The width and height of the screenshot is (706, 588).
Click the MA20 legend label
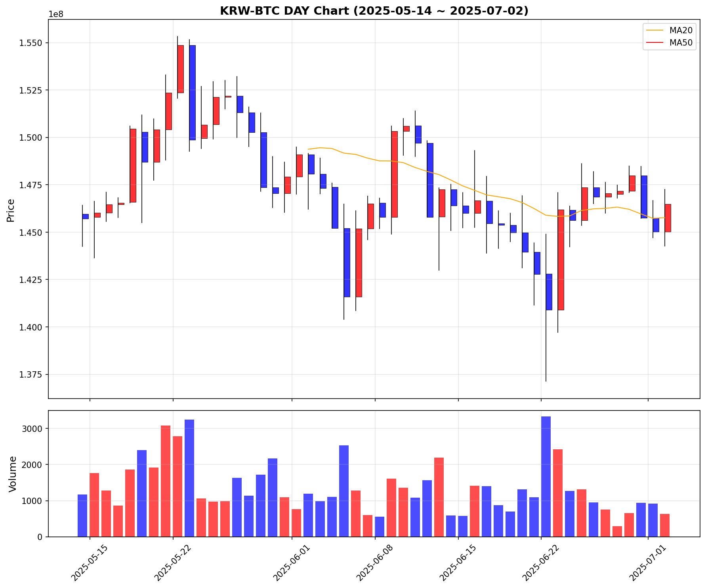[x=681, y=31]
